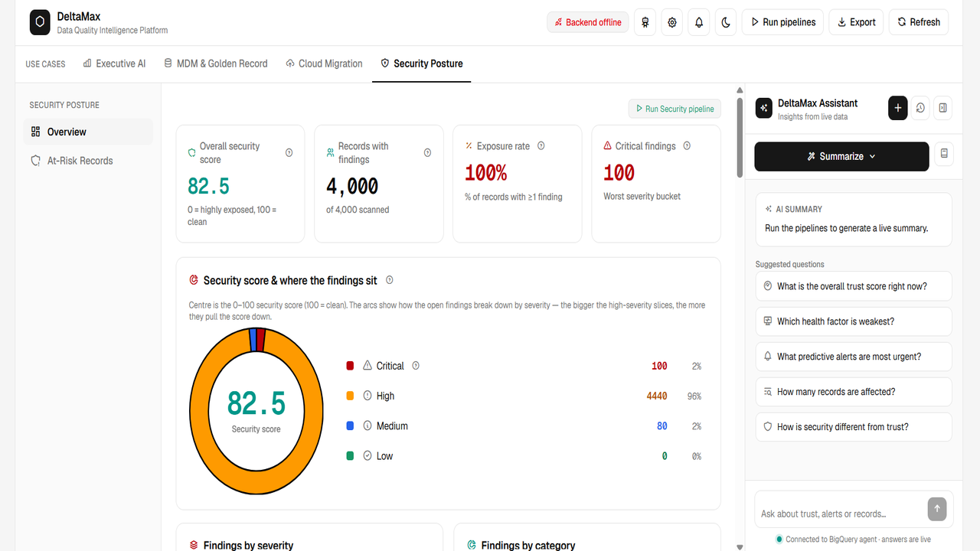Click the people icon on Records with findings

[331, 153]
